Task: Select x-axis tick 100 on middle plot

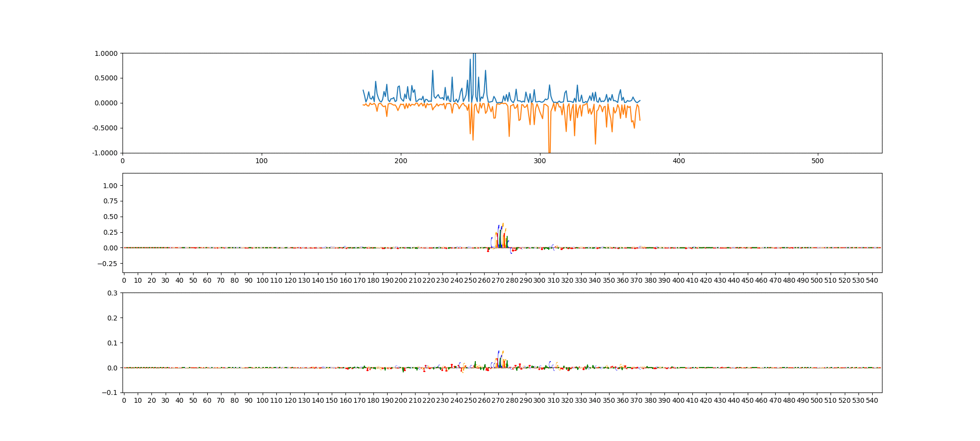Action: click(x=263, y=280)
